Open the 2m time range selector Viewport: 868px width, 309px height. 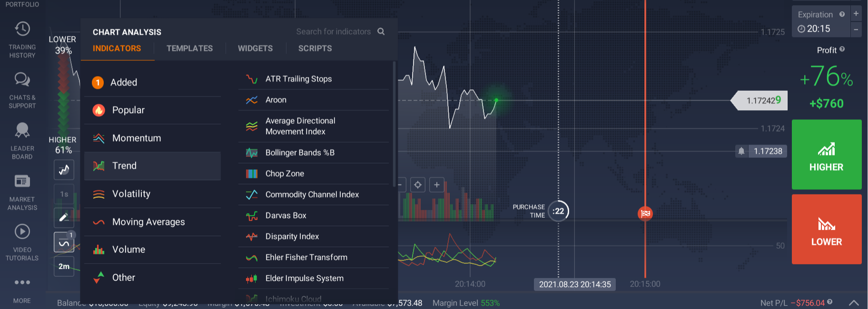pos(64,266)
